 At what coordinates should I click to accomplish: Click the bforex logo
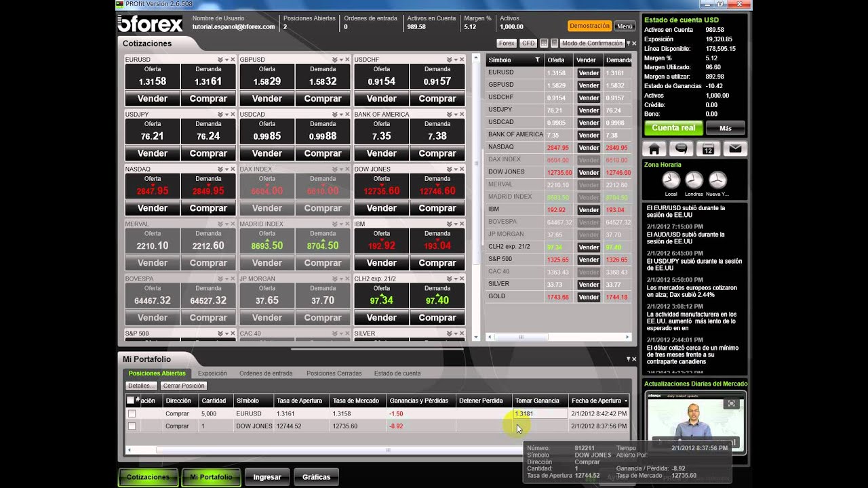click(x=151, y=25)
